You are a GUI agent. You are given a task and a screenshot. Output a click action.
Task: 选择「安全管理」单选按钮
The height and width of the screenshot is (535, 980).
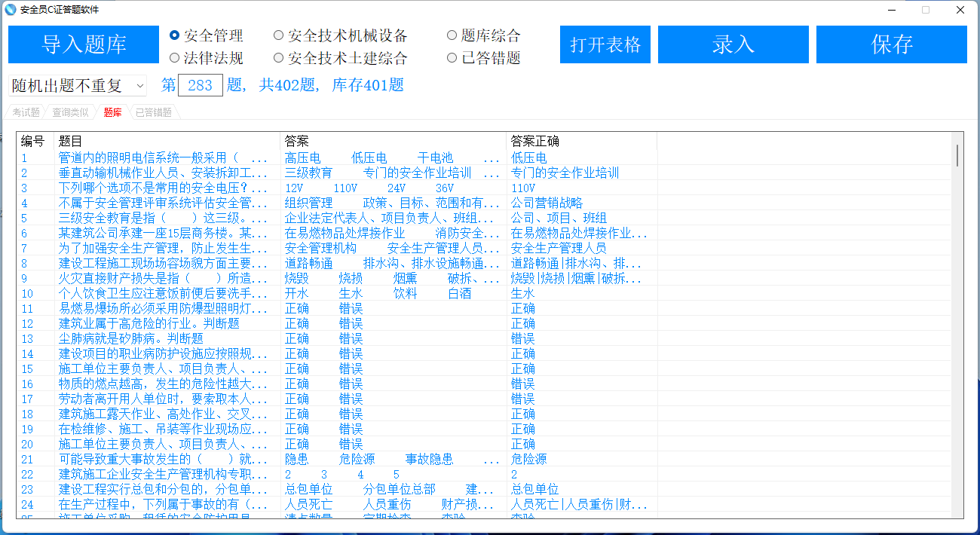pyautogui.click(x=175, y=35)
